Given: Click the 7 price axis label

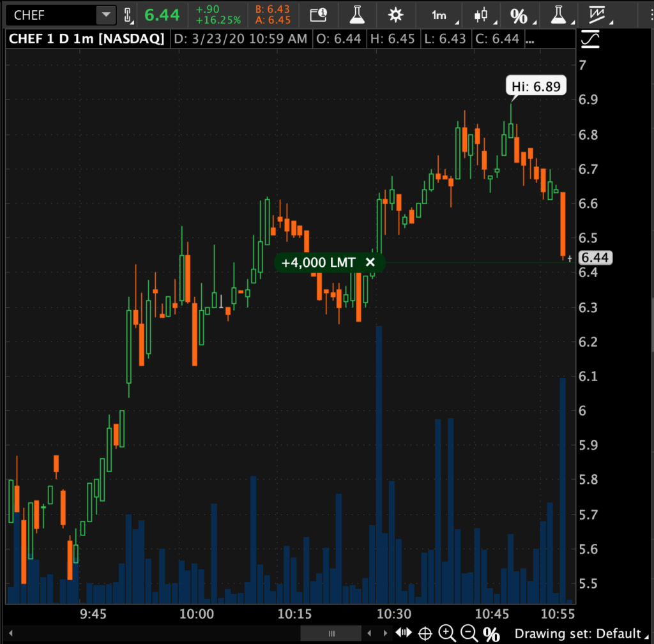Looking at the screenshot, I should pos(582,65).
